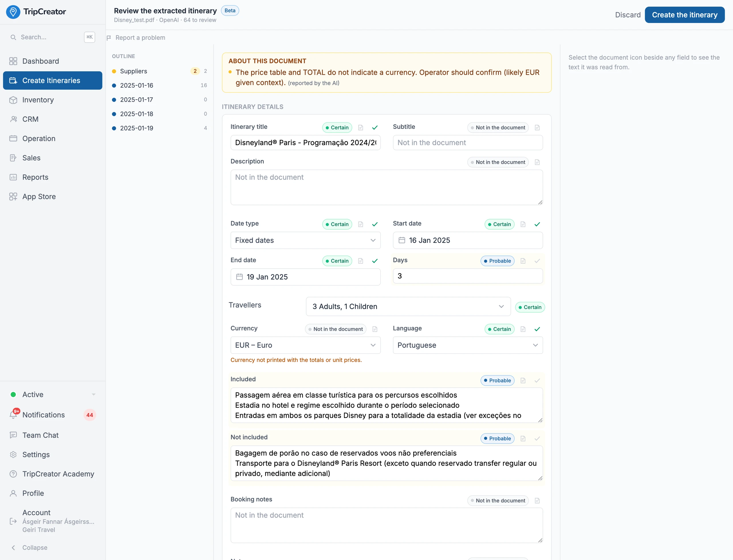This screenshot has width=733, height=560.
Task: Open source document icon for Language
Action: 523,329
